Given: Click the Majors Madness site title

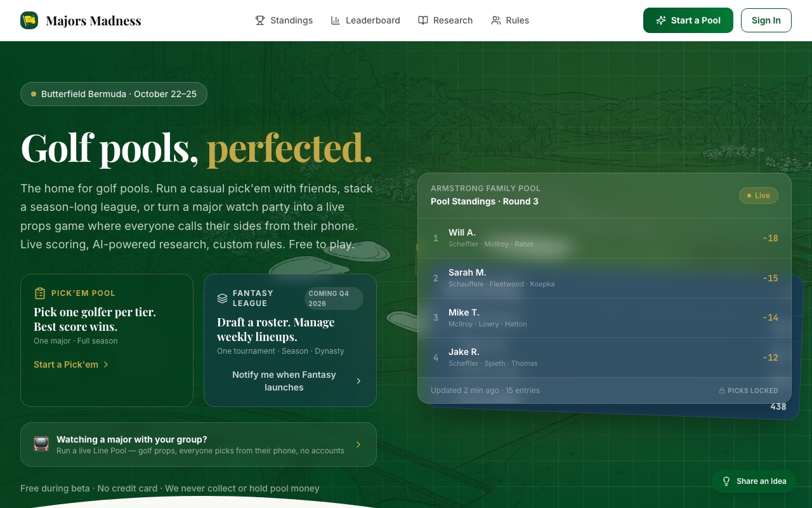Looking at the screenshot, I should 94,21.
